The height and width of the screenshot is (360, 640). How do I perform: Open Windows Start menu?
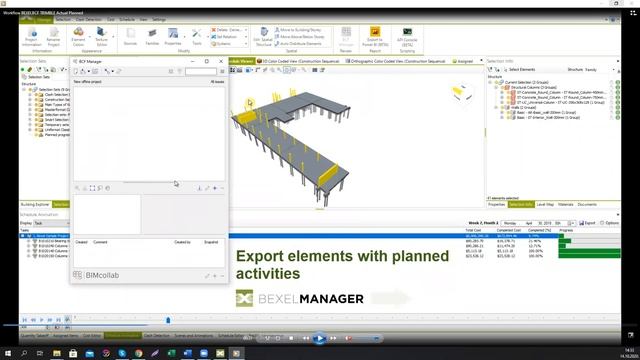click(x=8, y=353)
